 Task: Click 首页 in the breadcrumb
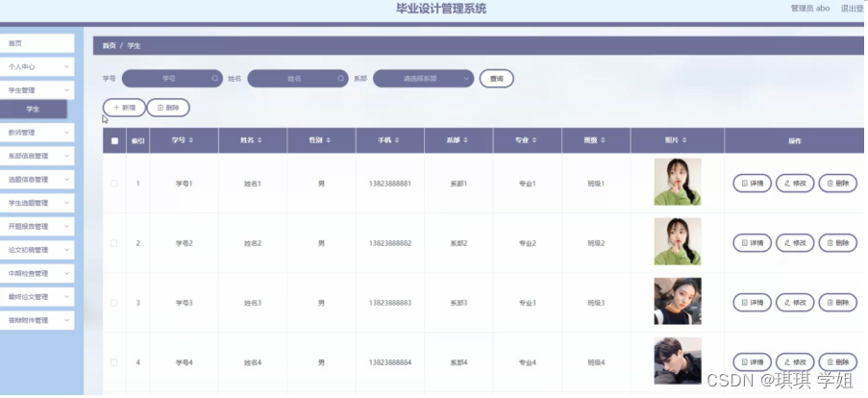[109, 46]
